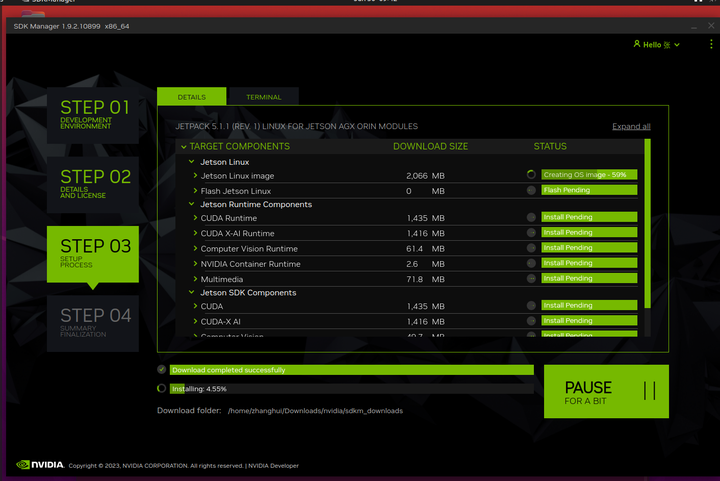720x481 pixels.
Task: Expand the CUDA SDK component row
Action: (195, 306)
